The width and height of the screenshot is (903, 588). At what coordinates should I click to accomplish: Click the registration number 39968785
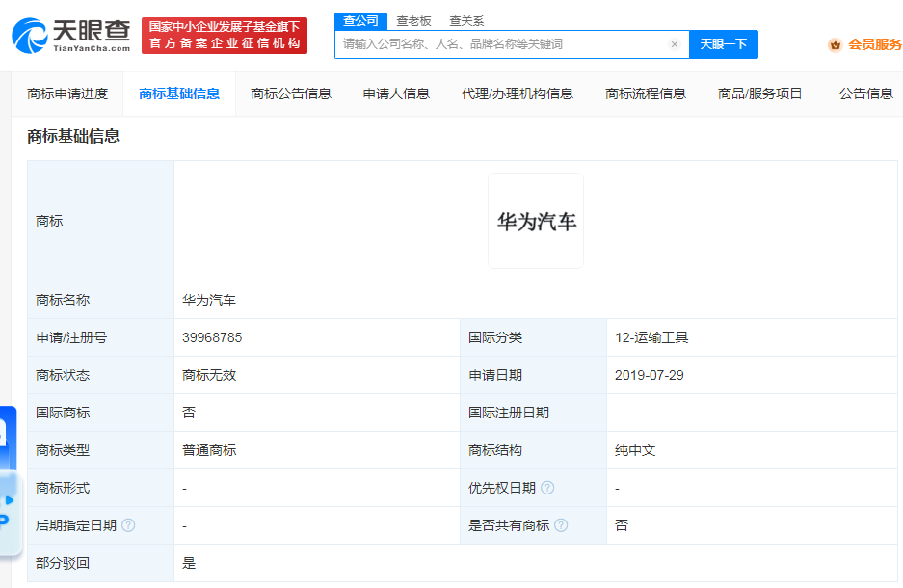click(x=212, y=337)
